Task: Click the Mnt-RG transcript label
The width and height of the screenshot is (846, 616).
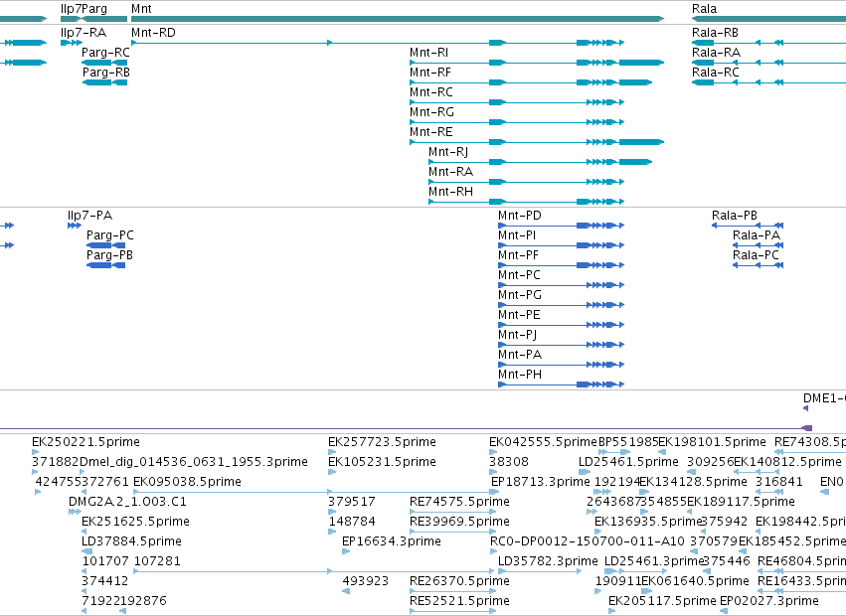Action: [431, 112]
